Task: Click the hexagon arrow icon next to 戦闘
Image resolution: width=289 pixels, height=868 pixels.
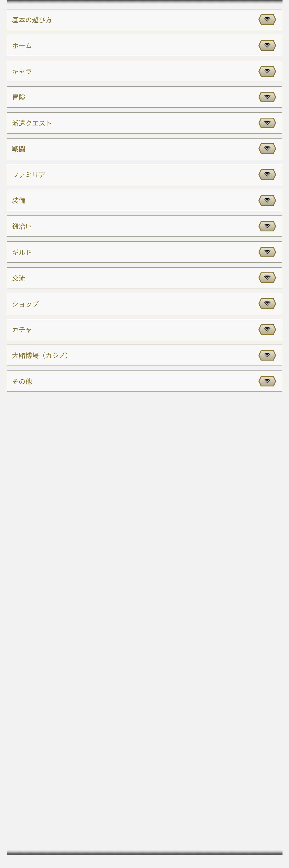Action: (x=267, y=148)
